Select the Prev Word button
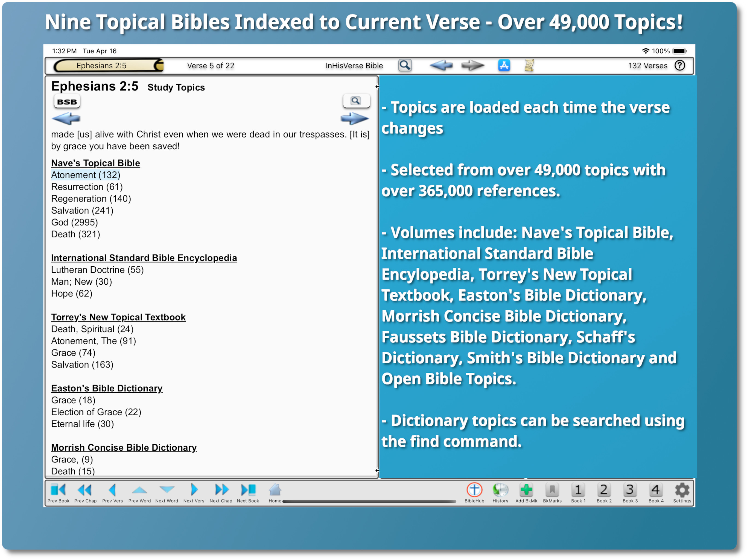 click(x=139, y=493)
